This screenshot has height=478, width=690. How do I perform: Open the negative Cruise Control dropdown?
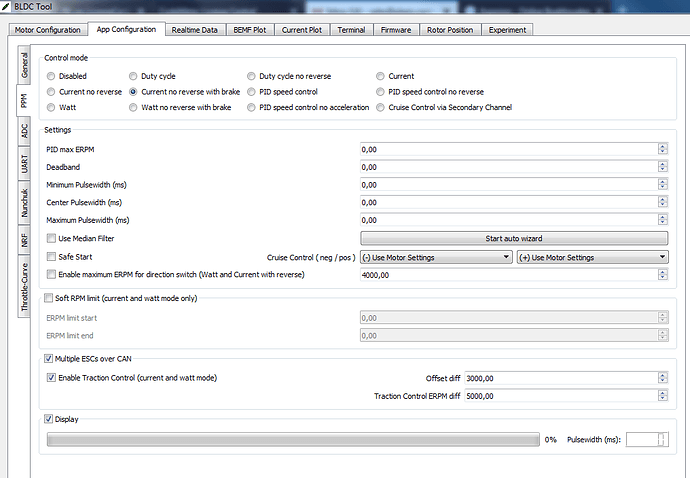pyautogui.click(x=436, y=257)
